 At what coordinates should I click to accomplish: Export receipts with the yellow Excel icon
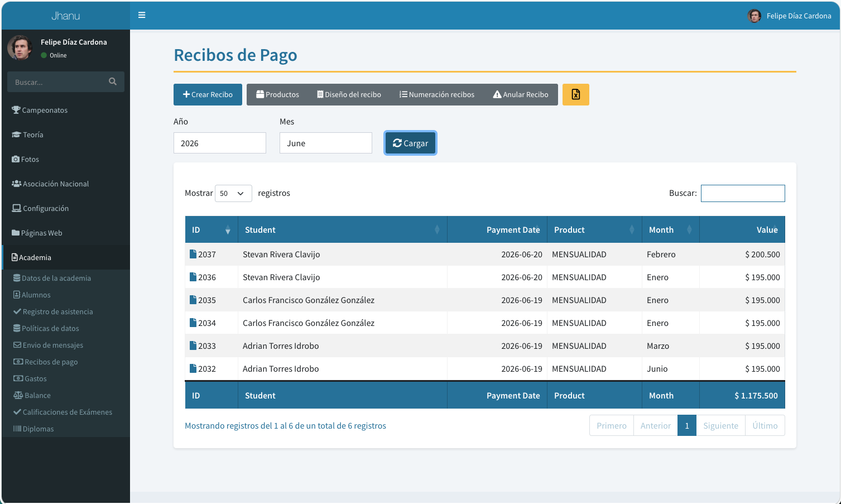click(x=575, y=94)
